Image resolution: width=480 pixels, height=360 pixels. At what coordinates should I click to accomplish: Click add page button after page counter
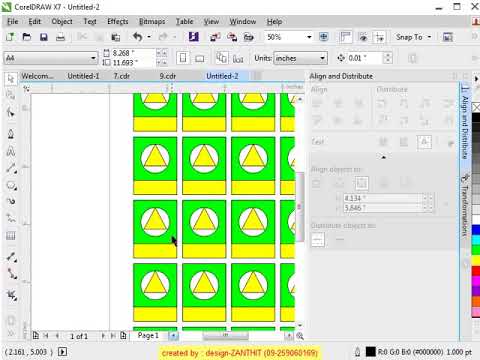123,336
